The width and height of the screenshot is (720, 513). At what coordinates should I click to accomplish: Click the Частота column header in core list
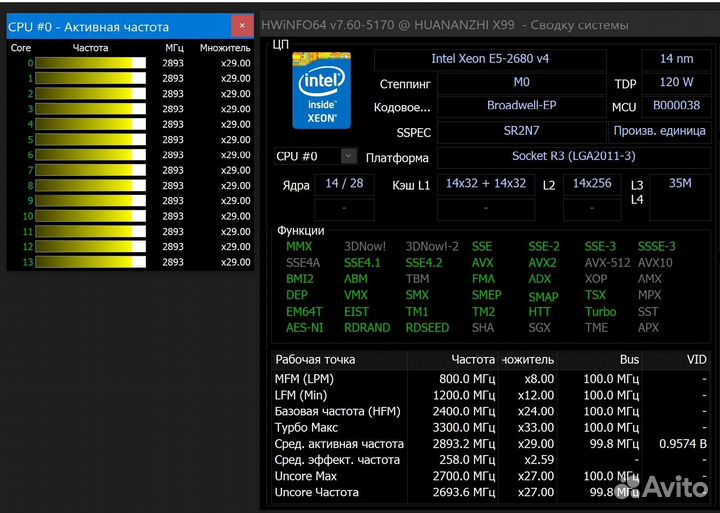pos(90,48)
